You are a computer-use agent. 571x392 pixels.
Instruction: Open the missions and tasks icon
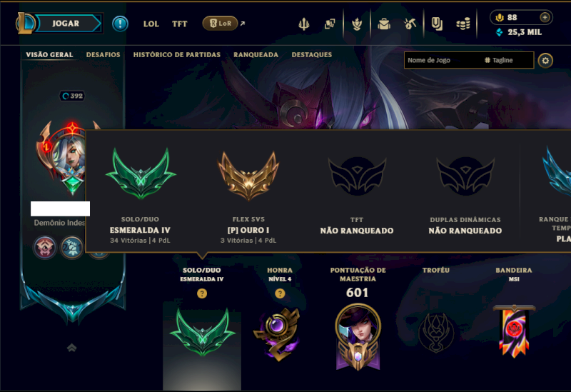437,24
